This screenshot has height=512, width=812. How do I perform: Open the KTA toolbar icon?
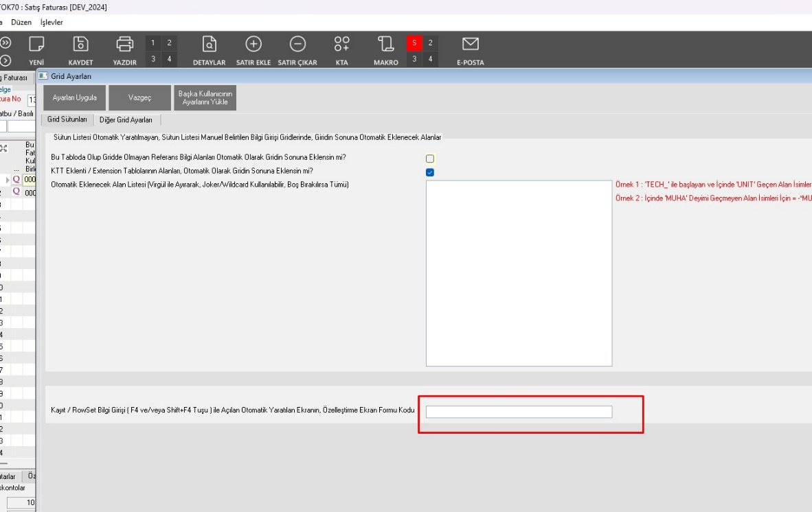tap(341, 45)
